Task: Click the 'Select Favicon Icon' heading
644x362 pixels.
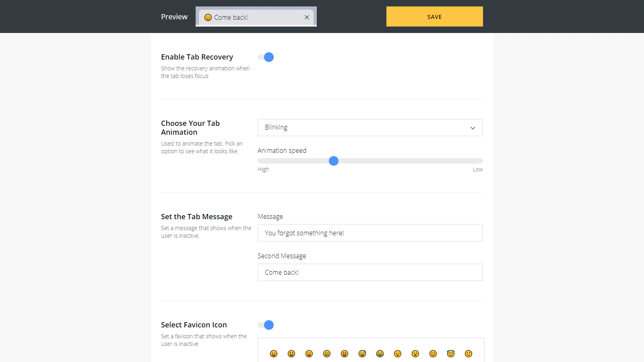Action: (x=194, y=325)
